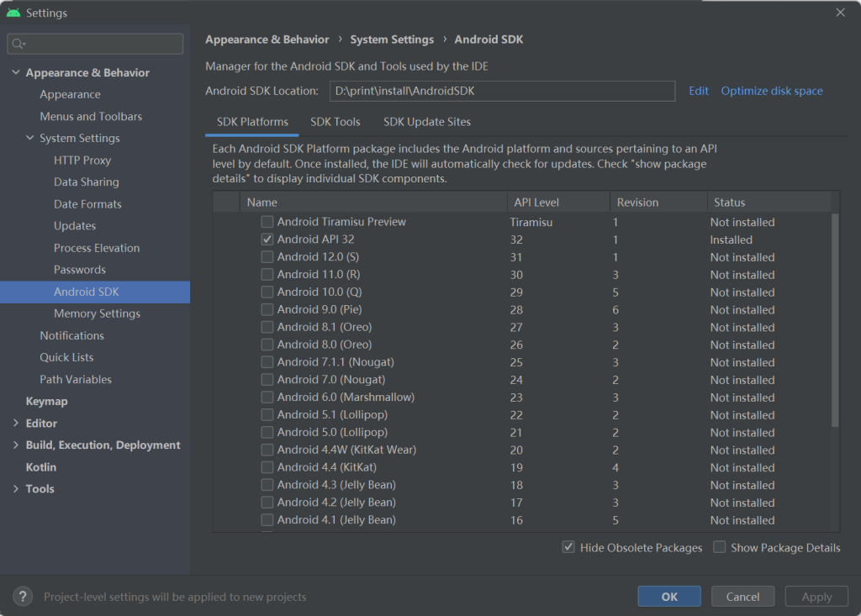Image resolution: width=861 pixels, height=616 pixels.
Task: Click the Apply button
Action: pos(816,596)
